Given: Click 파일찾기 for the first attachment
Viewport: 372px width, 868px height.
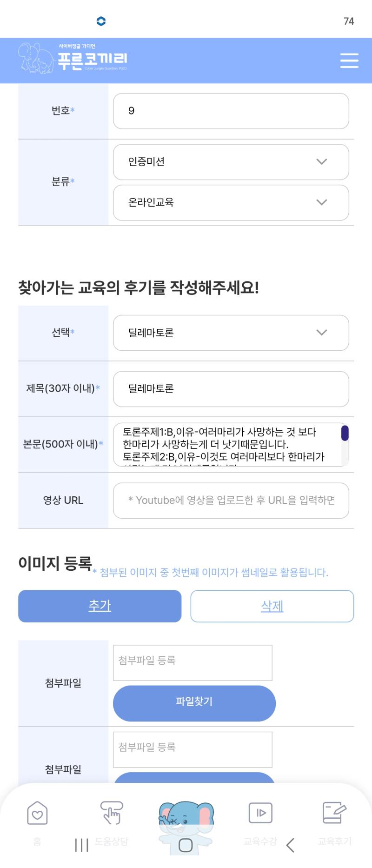Looking at the screenshot, I should pos(194,703).
